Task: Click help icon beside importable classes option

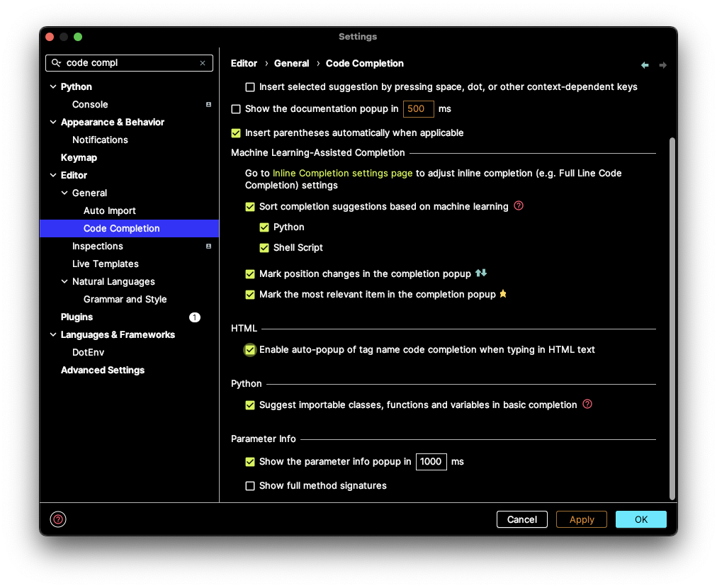Action: [587, 405]
